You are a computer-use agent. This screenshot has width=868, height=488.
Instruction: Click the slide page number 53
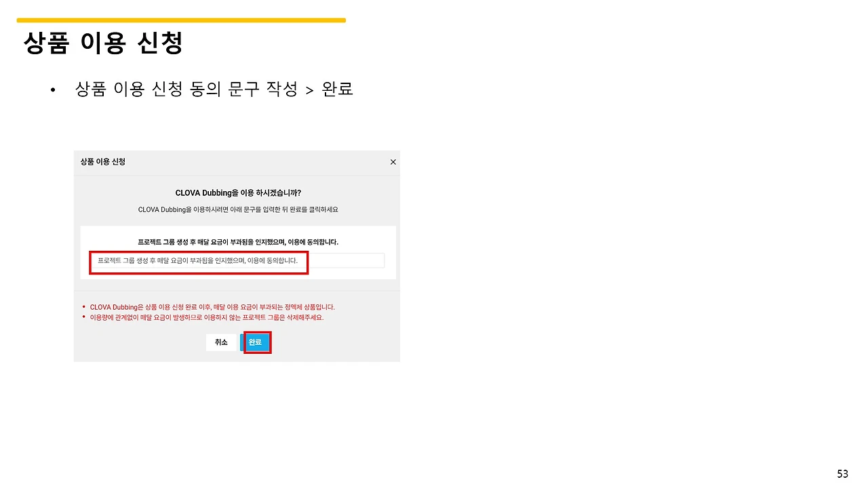[842, 474]
